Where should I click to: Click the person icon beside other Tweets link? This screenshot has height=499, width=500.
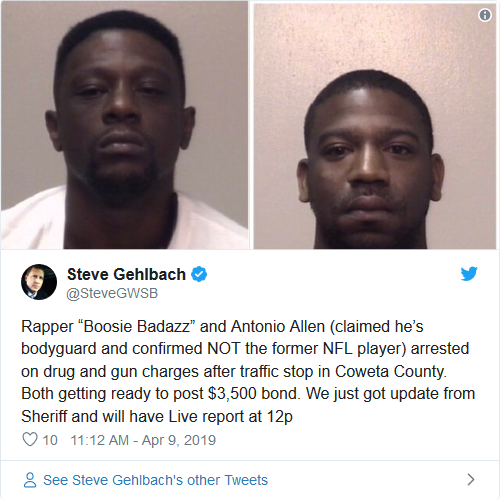click(x=30, y=480)
